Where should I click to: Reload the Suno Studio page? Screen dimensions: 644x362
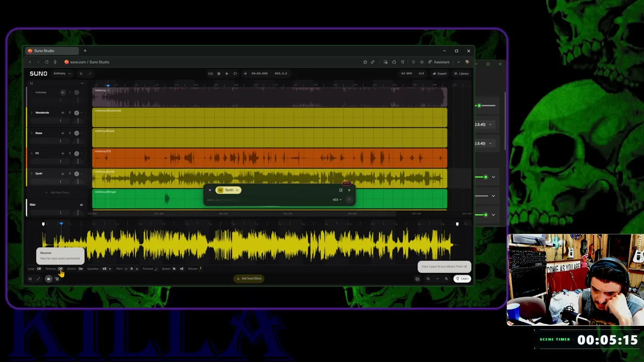(x=46, y=62)
